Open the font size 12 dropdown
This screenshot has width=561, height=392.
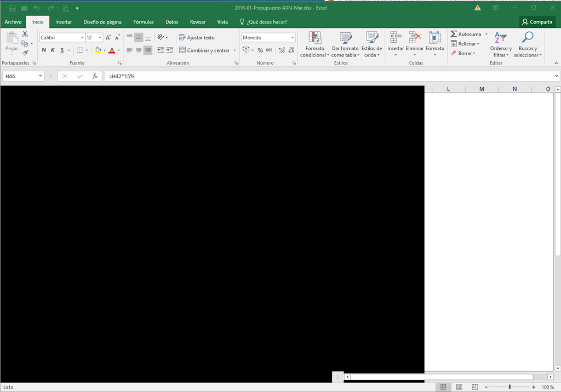coord(100,38)
